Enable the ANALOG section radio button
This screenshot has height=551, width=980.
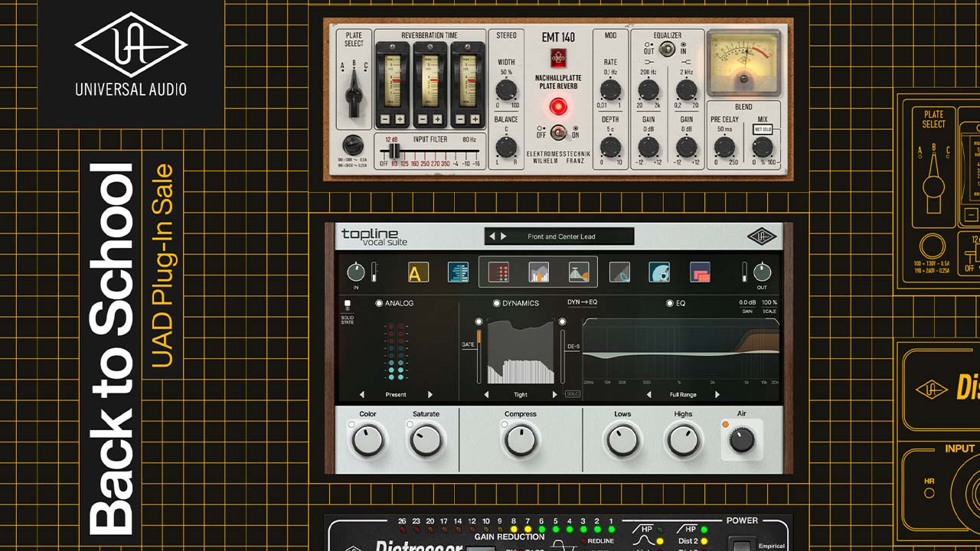(379, 304)
